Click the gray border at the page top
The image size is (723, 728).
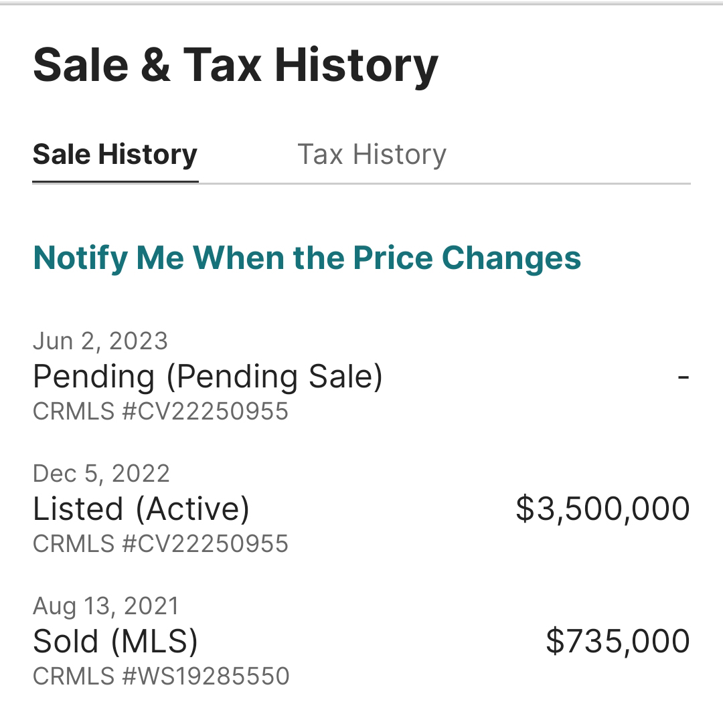tap(361, 3)
